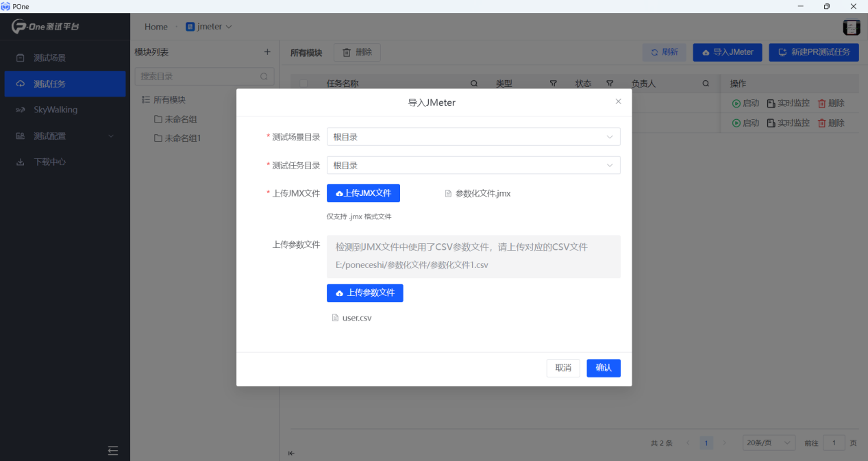
Task: Close the 导入JMeter dialog with X icon
Action: (x=618, y=101)
